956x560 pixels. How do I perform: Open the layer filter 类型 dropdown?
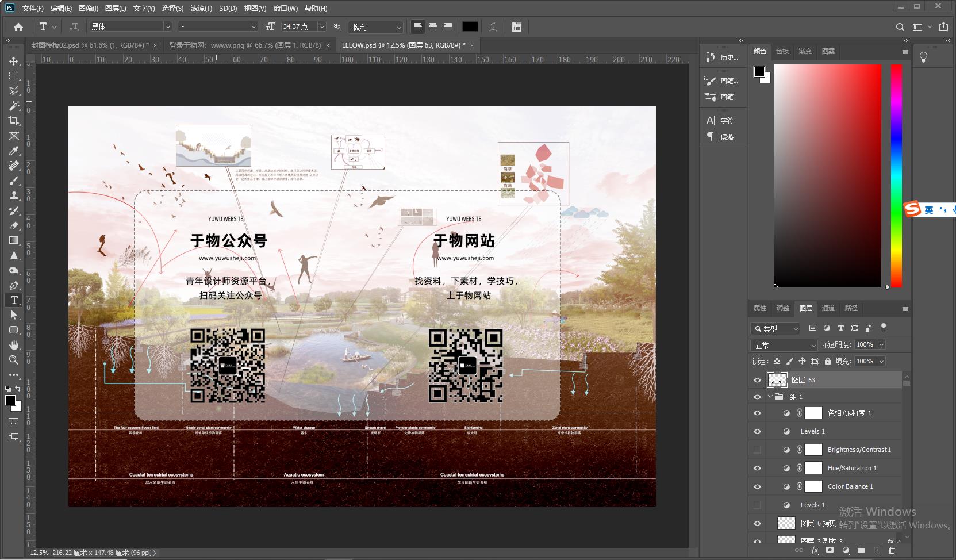pos(775,328)
